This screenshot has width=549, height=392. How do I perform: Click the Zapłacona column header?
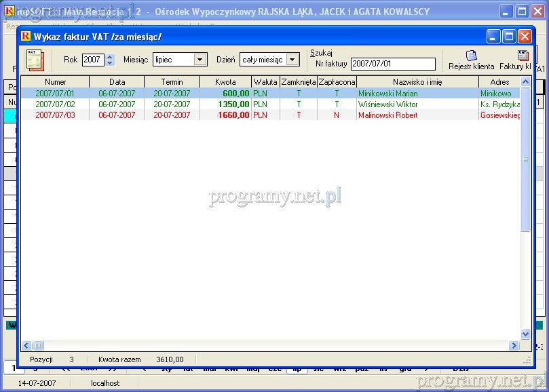click(x=337, y=82)
